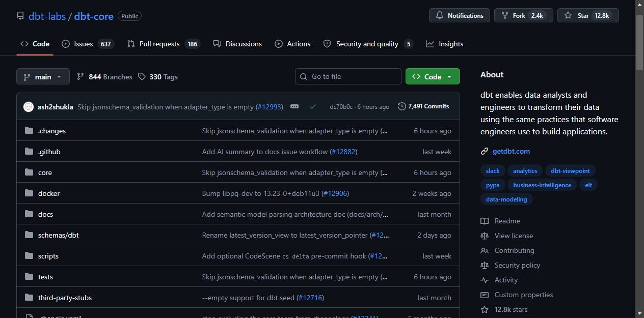Viewport: 644px width, 318px height.
Task: Click the star icon beside 12.8k stars
Action: 485,309
